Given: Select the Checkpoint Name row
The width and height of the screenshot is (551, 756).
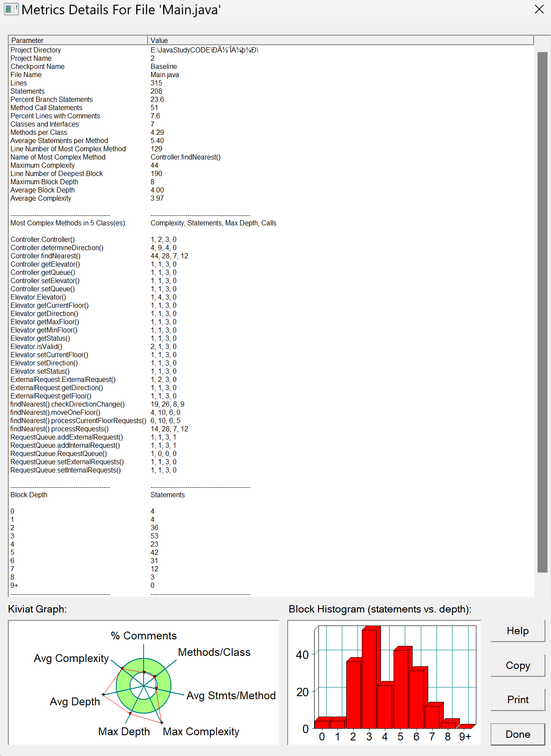Looking at the screenshot, I should pyautogui.click(x=271, y=67).
